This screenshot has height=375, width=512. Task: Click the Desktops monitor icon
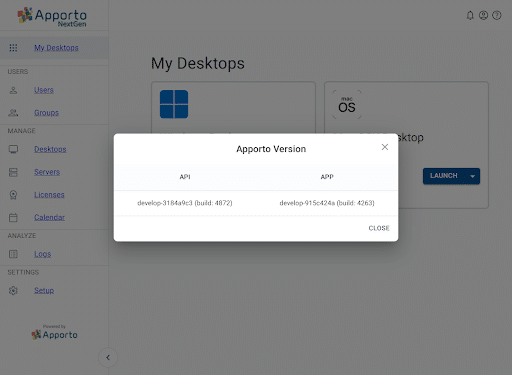click(13, 149)
